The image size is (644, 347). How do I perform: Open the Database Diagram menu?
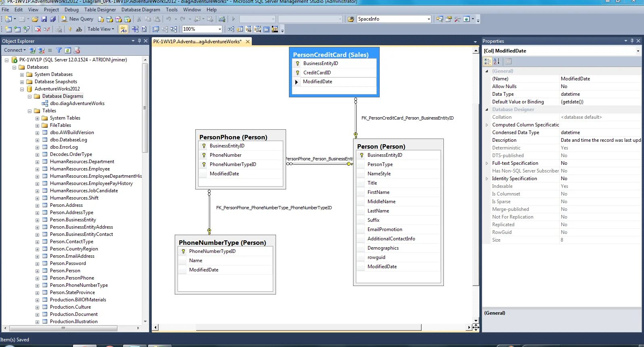click(141, 9)
